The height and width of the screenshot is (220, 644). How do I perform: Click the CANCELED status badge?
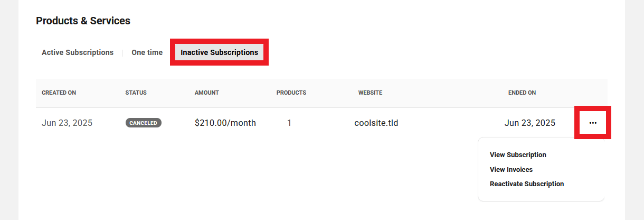click(x=143, y=123)
